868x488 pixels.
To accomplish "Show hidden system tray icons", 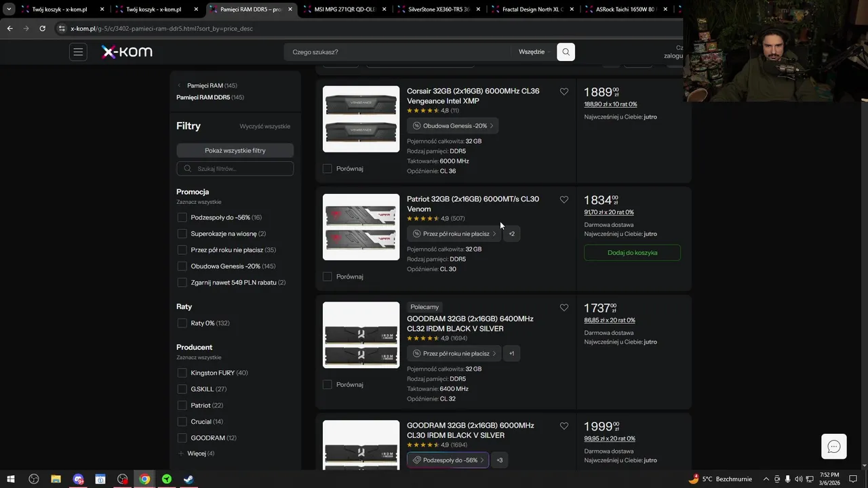I will [x=766, y=479].
